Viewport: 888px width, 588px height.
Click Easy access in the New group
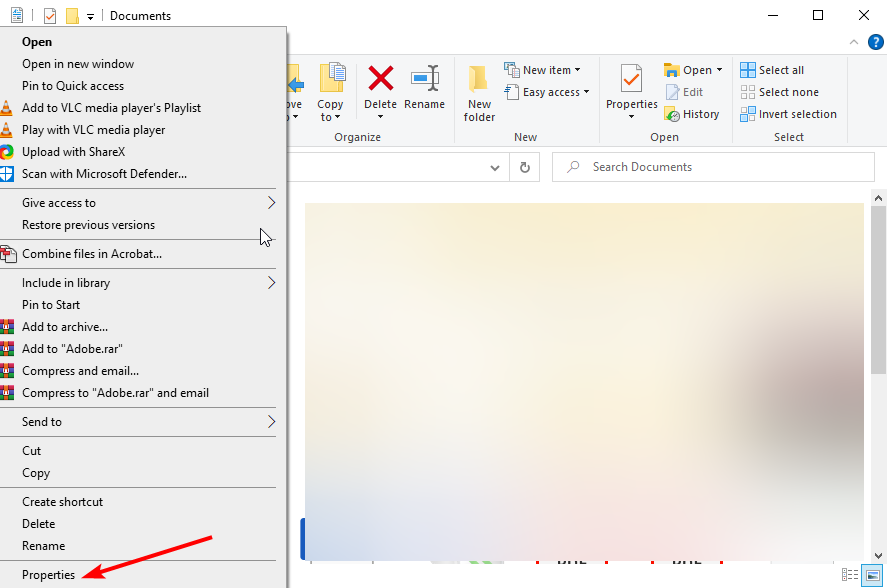[547, 92]
